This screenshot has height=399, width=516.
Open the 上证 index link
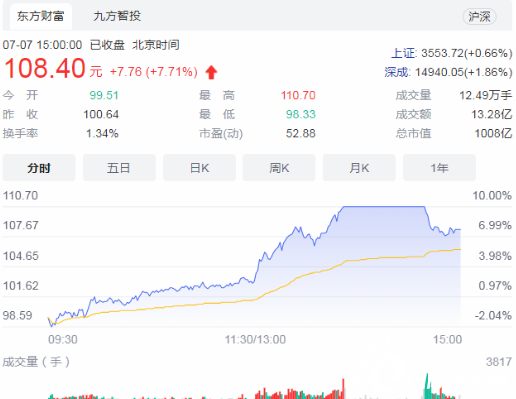pos(403,53)
